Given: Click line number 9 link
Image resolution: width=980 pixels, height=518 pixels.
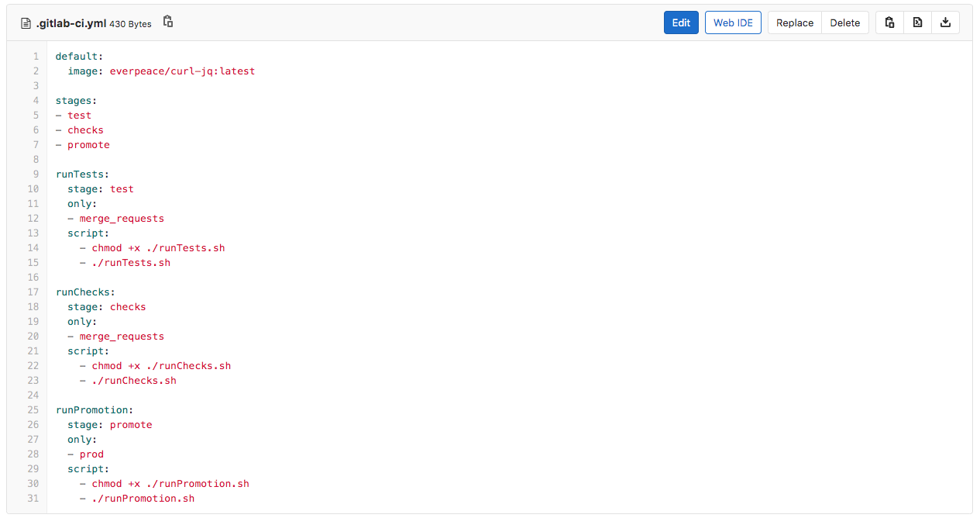Looking at the screenshot, I should 36,174.
